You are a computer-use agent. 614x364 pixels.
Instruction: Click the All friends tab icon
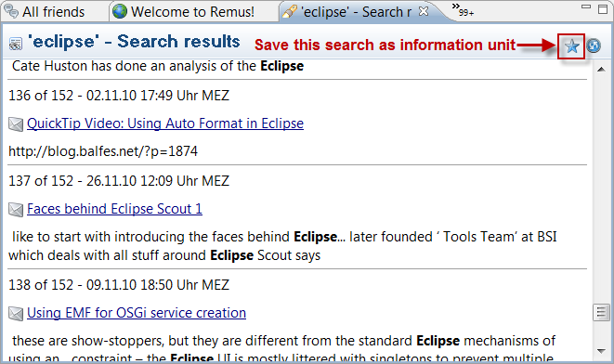pos(11,11)
